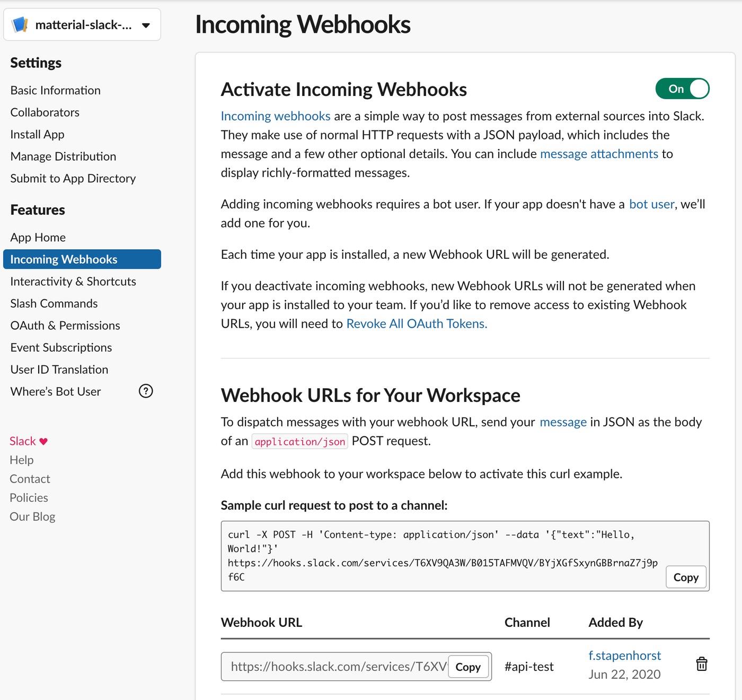Click the Settings sidebar heading
Screen dimensions: 742x700
[x=36, y=63]
